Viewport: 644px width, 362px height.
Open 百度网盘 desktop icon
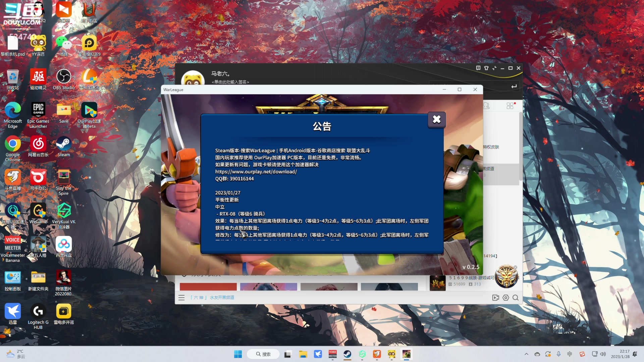64,247
